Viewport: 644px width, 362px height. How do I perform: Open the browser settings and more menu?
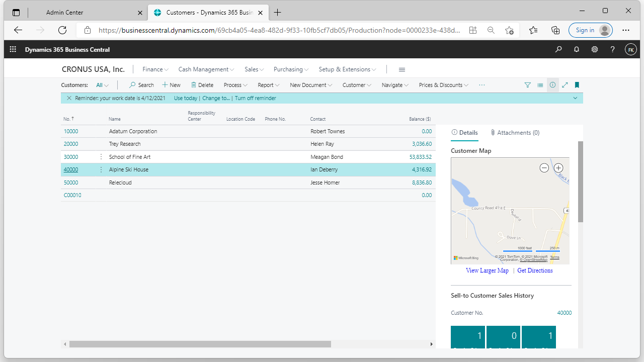click(626, 30)
